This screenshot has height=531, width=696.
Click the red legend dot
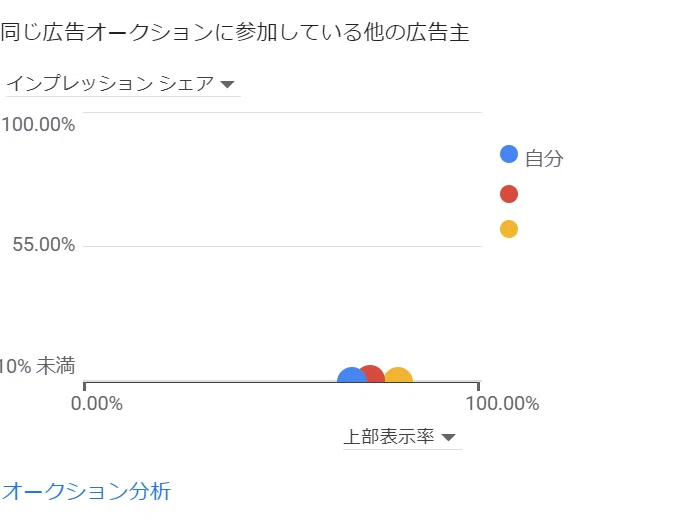point(509,194)
